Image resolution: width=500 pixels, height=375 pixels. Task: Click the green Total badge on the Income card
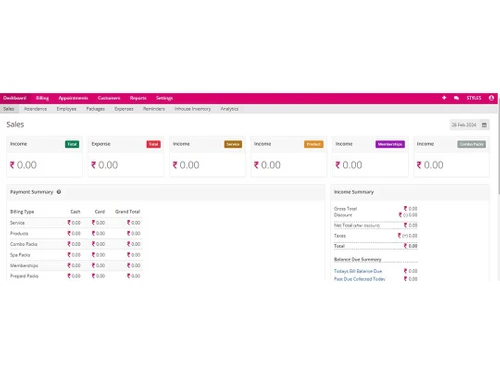point(72,144)
